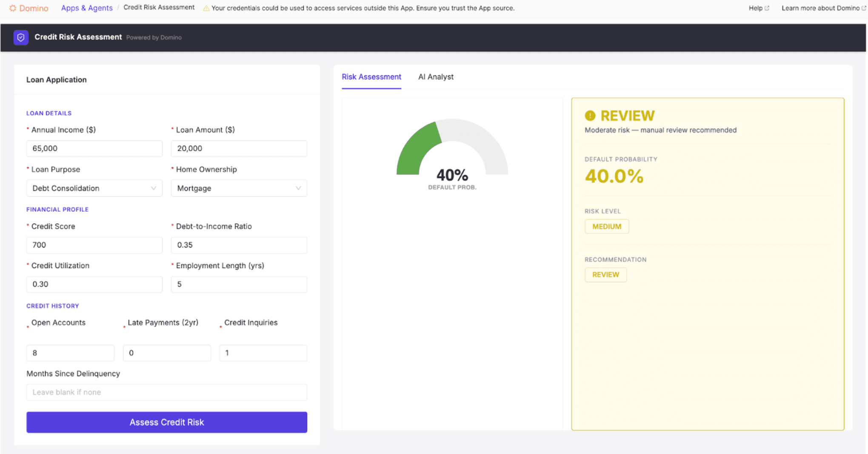Click the credentials warning triangle icon
The image size is (868, 454).
point(206,8)
